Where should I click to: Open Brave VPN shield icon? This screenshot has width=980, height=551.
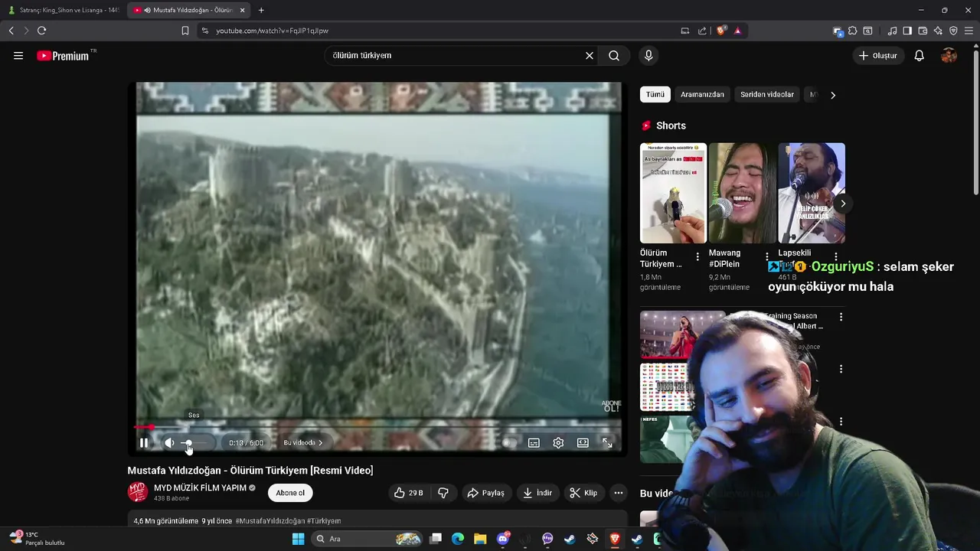tap(953, 31)
